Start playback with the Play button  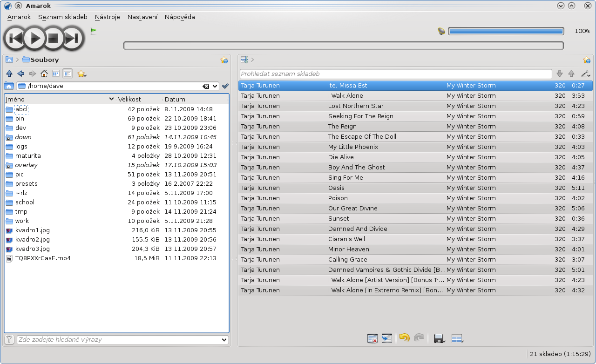[x=34, y=38]
